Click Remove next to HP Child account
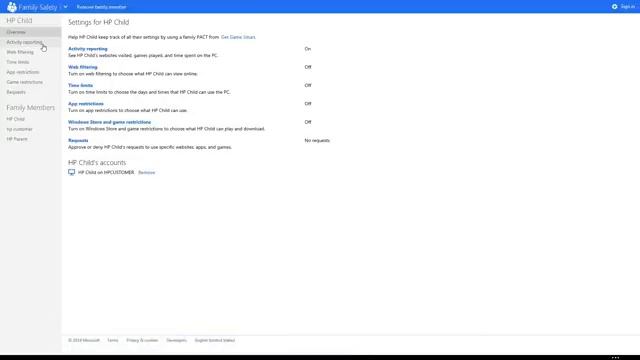Viewport: 640px width, 360px height. pos(147,173)
